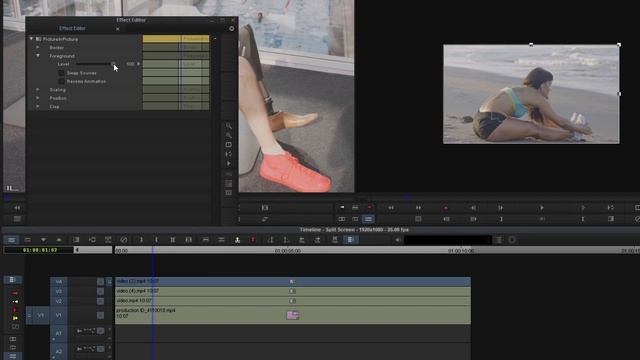
Task: Click the red Lift/Overwrite segment arrow
Action: tap(14, 293)
